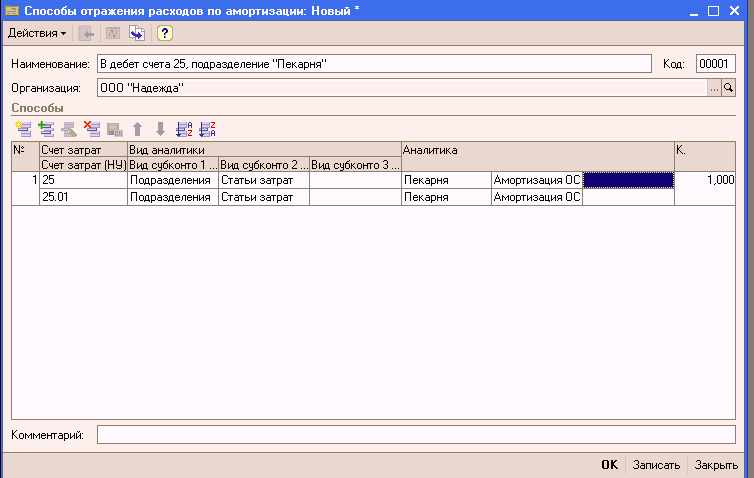Viewport: 754px width, 478px height.
Task: Select the Счет затрат (НУ) cell 25.01
Action: coord(83,197)
